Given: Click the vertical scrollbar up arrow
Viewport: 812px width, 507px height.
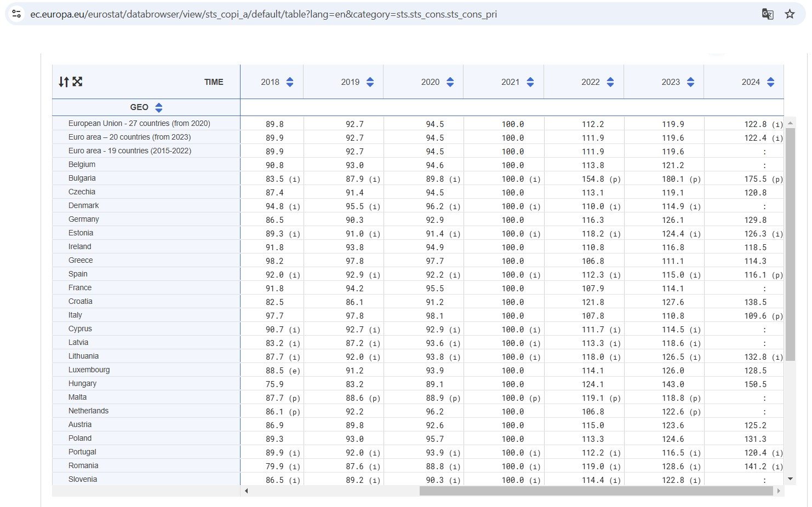Looking at the screenshot, I should coord(790,122).
